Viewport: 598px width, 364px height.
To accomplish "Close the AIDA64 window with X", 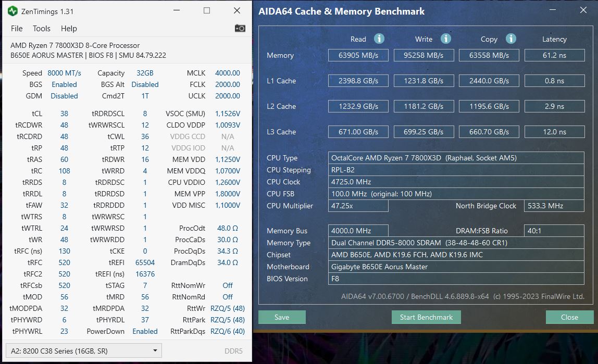I will coord(583,10).
